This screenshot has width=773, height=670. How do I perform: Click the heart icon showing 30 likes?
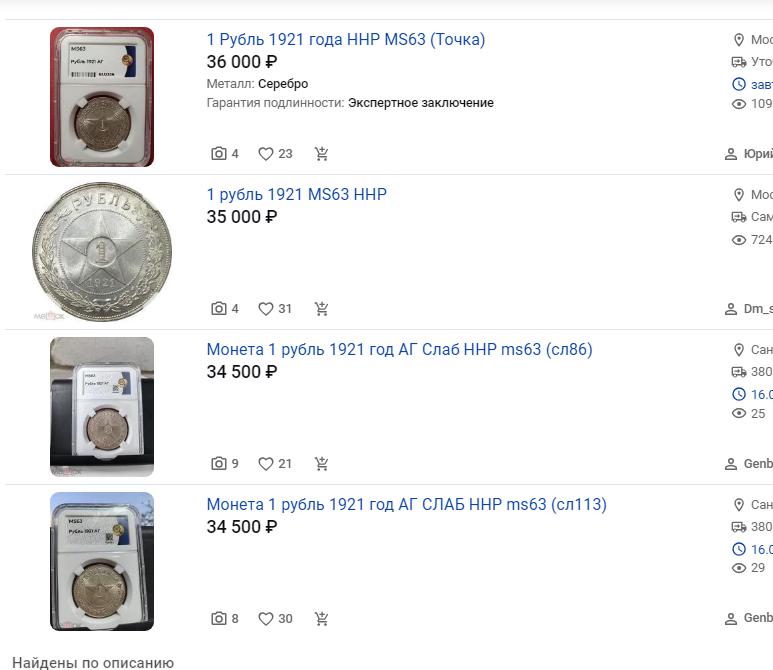(x=266, y=618)
